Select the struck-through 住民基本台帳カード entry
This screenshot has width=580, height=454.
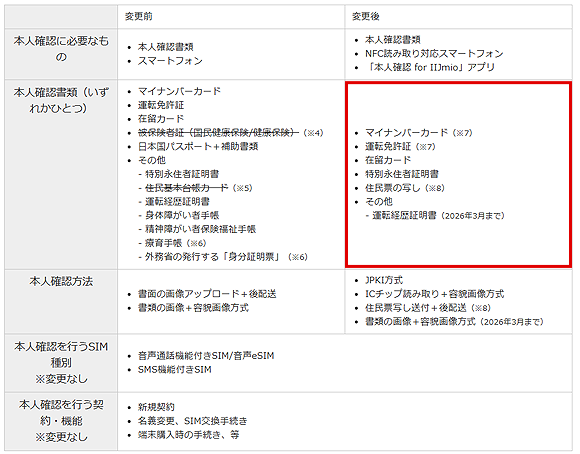[x=199, y=188]
